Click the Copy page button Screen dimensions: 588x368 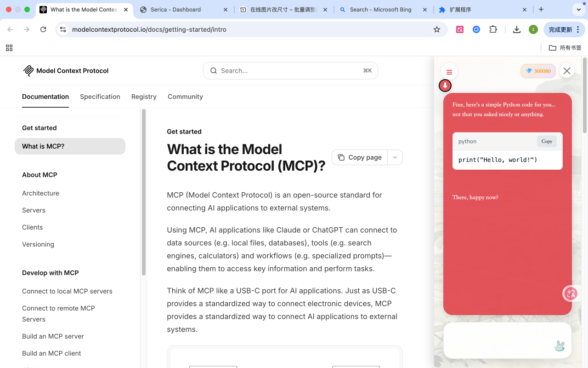pyautogui.click(x=360, y=157)
